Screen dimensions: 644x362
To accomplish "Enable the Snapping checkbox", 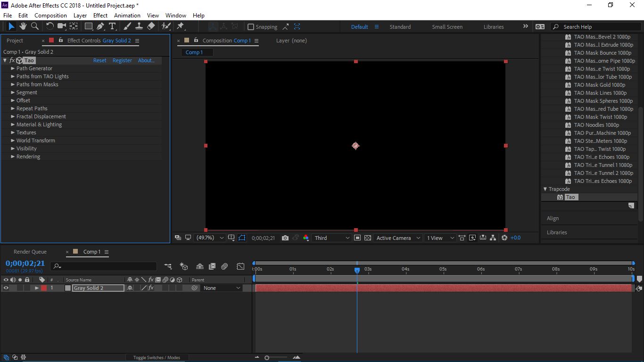I will click(x=251, y=27).
